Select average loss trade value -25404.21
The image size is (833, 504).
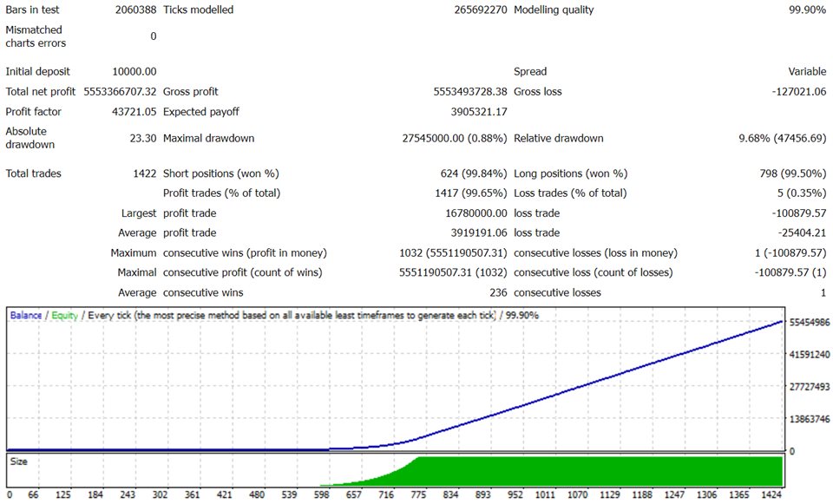click(x=802, y=232)
